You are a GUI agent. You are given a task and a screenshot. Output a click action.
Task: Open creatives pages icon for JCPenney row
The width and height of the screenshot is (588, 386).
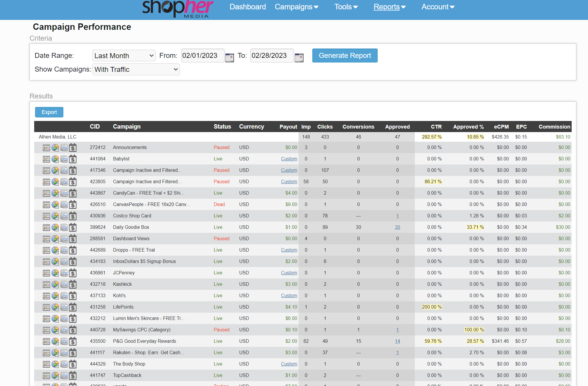pos(64,273)
